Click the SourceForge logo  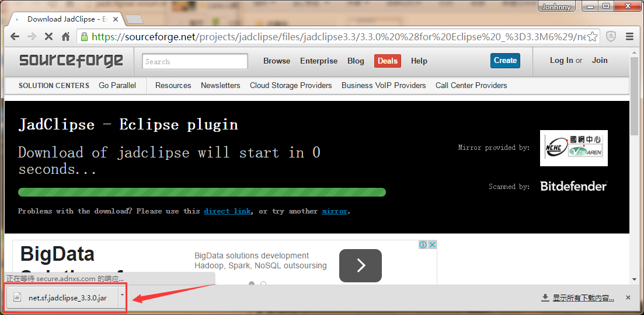coord(71,61)
